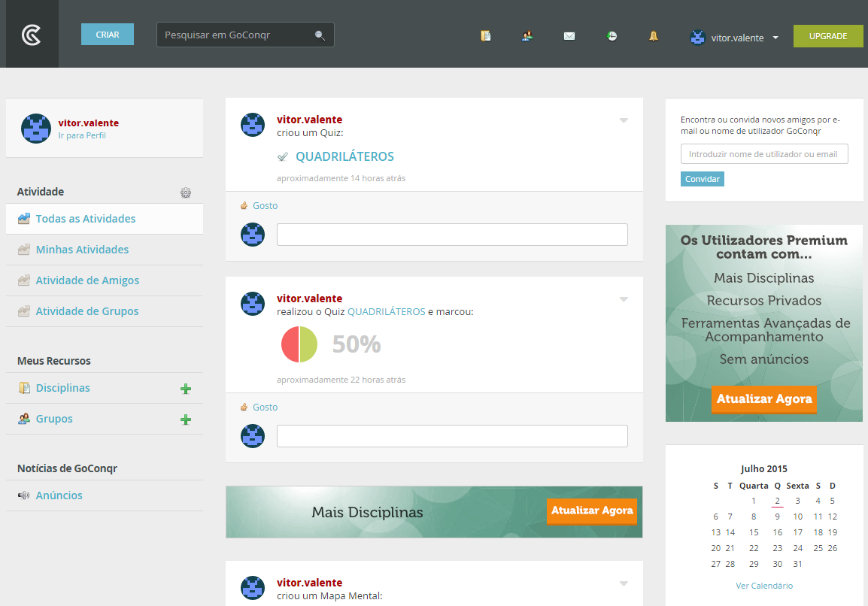Click the thumbs-up icon under QUADRILÁTEROS quiz post

tap(244, 205)
